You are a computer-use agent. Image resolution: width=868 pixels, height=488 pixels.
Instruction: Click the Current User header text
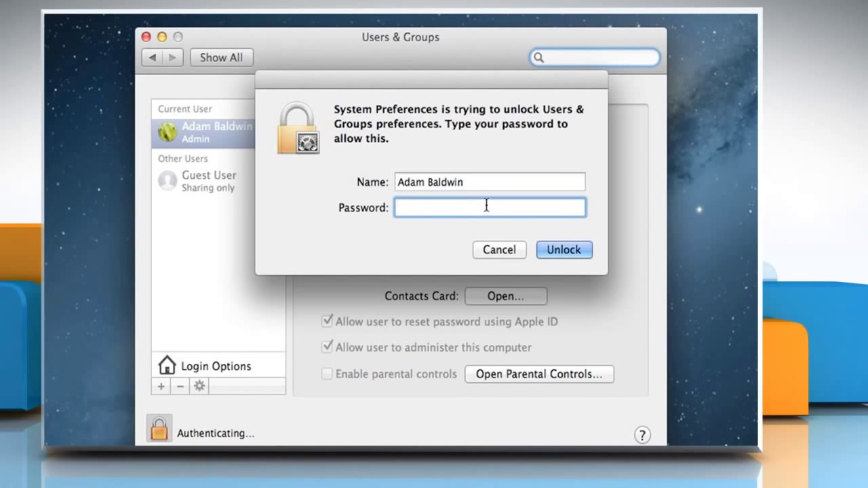pos(185,108)
